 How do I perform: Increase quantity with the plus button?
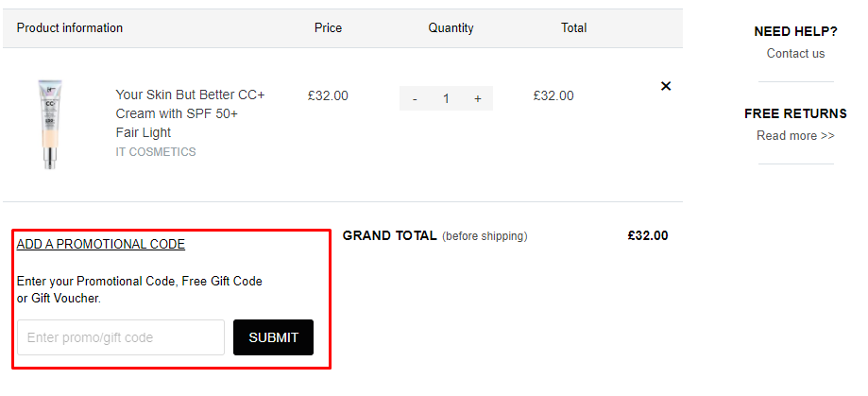pos(478,98)
